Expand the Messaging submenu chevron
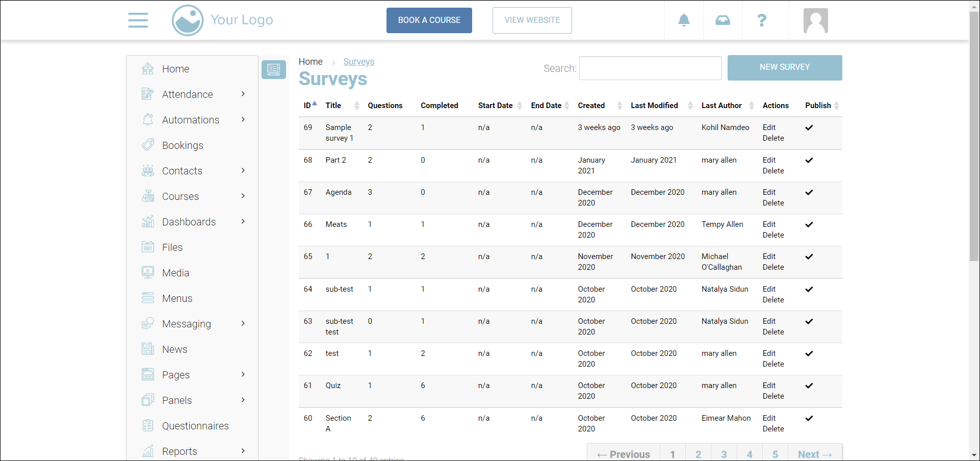The image size is (980, 461). (x=243, y=323)
